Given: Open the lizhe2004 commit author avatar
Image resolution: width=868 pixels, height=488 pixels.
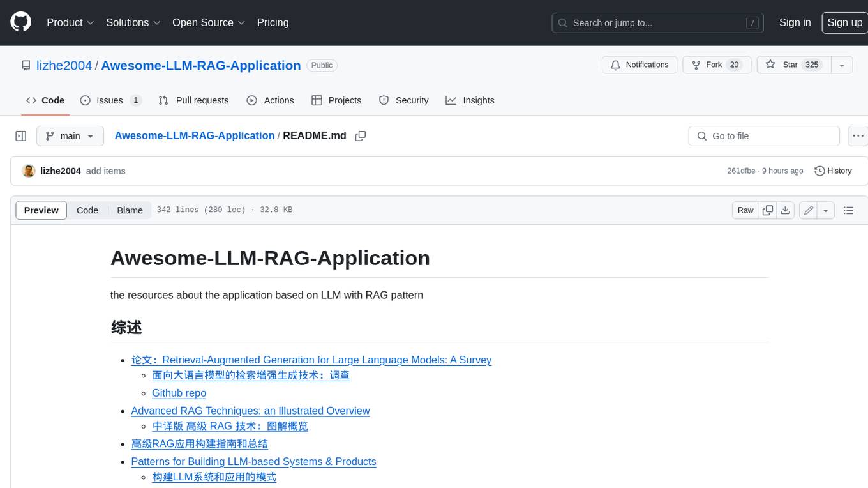Looking at the screenshot, I should (x=29, y=171).
